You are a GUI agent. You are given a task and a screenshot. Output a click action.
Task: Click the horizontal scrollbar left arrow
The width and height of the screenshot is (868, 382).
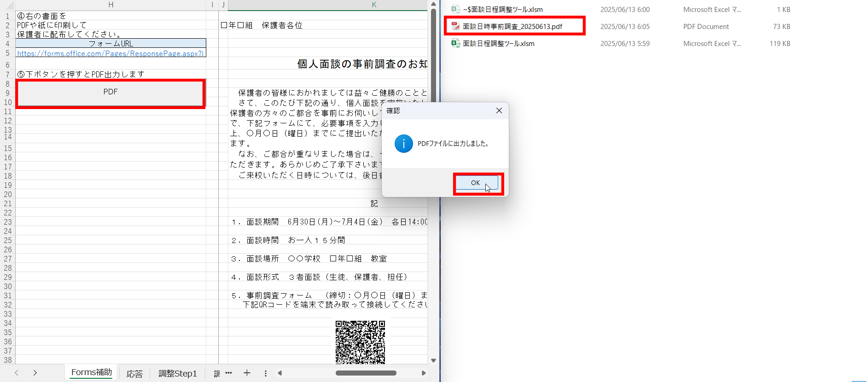pyautogui.click(x=280, y=373)
